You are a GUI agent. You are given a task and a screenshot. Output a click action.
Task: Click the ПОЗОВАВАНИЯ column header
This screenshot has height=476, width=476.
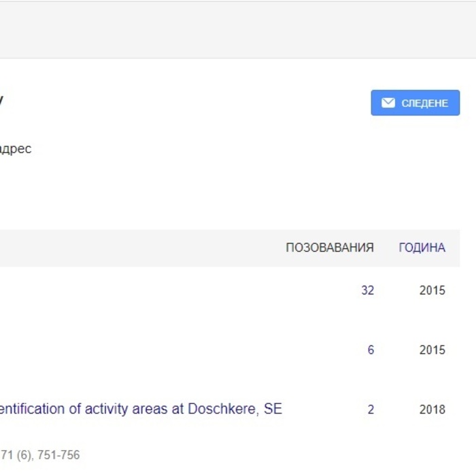tap(329, 248)
